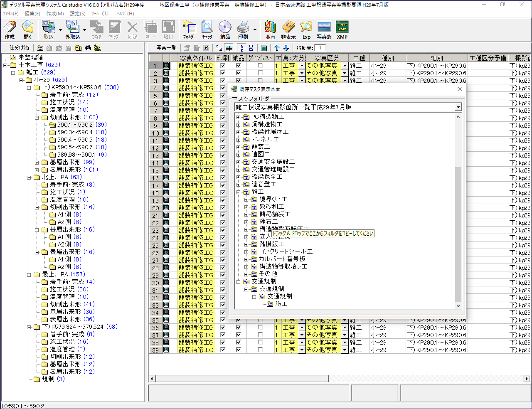Toggle 印刷 checkbox in row 1
This screenshot has width=532, height=409.
coord(222,65)
